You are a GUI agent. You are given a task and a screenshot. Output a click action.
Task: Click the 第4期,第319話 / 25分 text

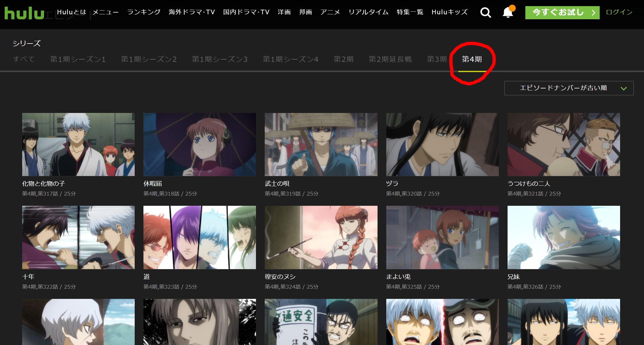tap(292, 194)
